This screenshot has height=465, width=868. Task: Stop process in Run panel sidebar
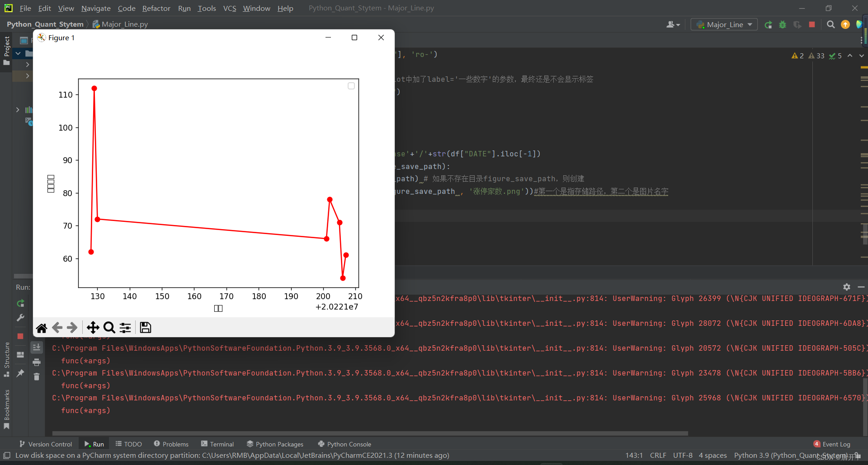click(x=20, y=336)
